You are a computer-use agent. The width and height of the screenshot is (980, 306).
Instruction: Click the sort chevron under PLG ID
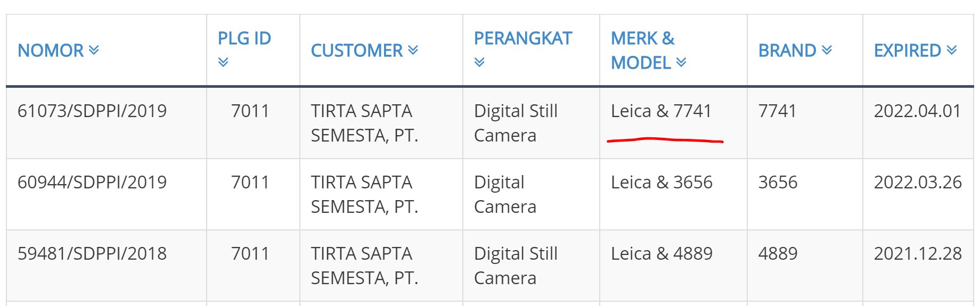223,62
